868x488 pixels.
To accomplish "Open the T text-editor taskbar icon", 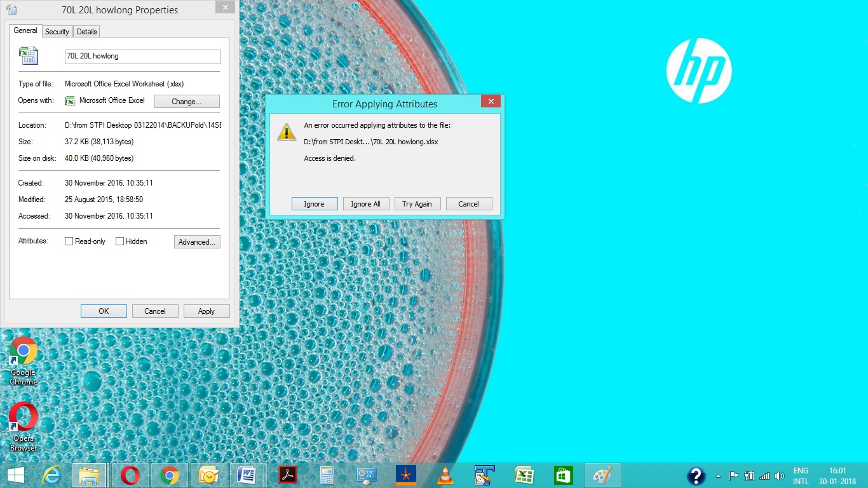I will (x=485, y=475).
